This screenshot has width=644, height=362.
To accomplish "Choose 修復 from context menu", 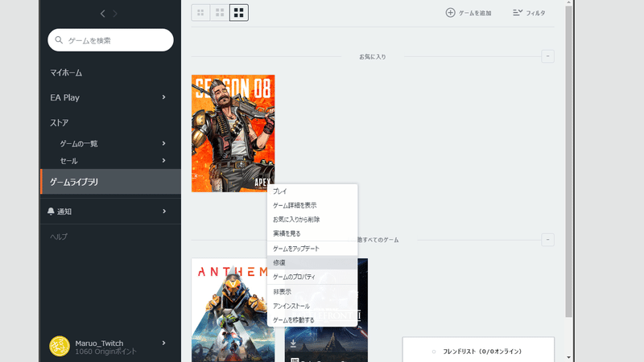I will [312, 262].
